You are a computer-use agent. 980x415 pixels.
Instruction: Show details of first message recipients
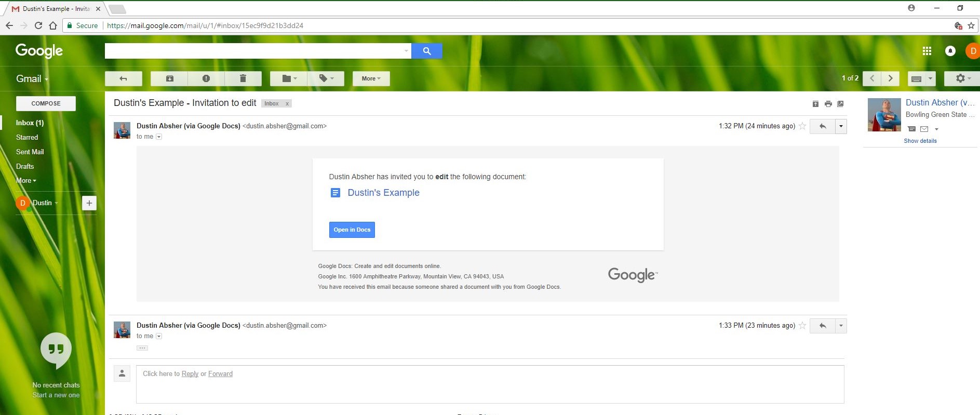pos(159,137)
